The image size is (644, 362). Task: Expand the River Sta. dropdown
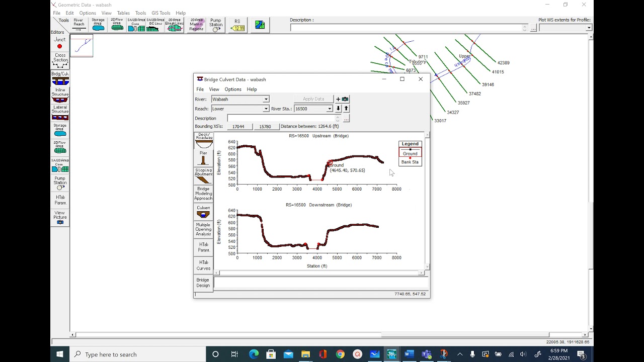[x=330, y=109]
